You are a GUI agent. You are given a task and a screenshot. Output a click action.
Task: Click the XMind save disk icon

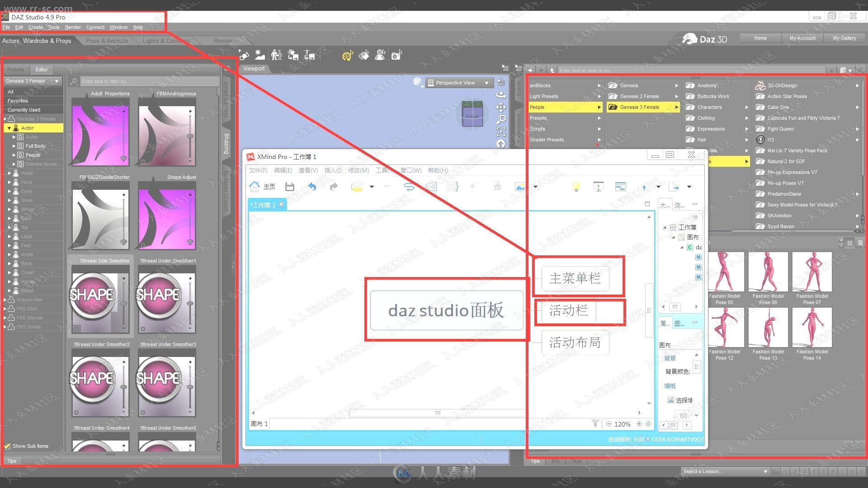click(x=290, y=187)
